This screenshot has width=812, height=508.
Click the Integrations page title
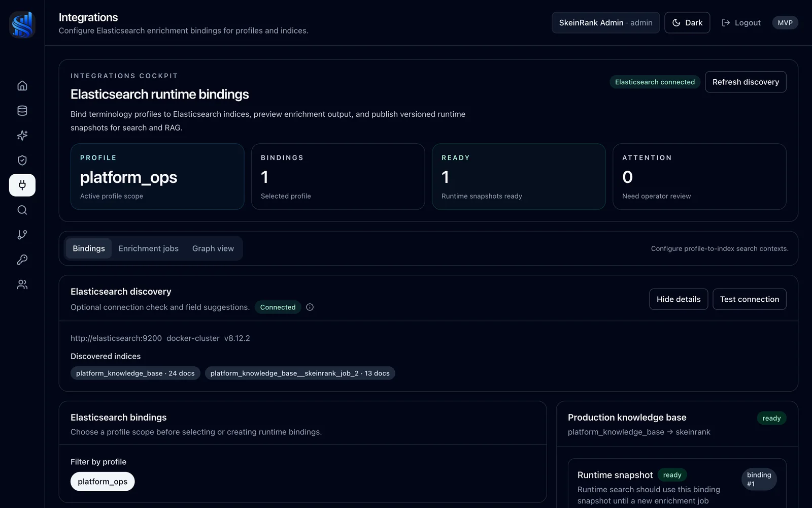point(88,17)
